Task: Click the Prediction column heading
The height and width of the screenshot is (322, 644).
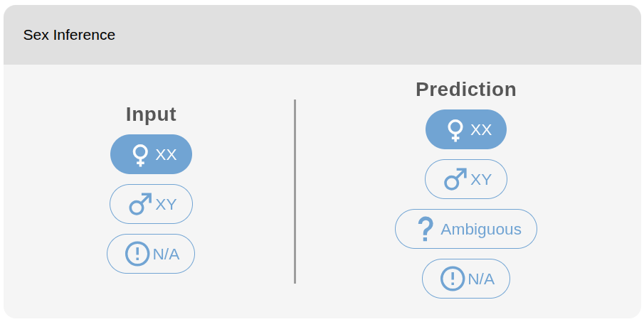Action: [466, 89]
